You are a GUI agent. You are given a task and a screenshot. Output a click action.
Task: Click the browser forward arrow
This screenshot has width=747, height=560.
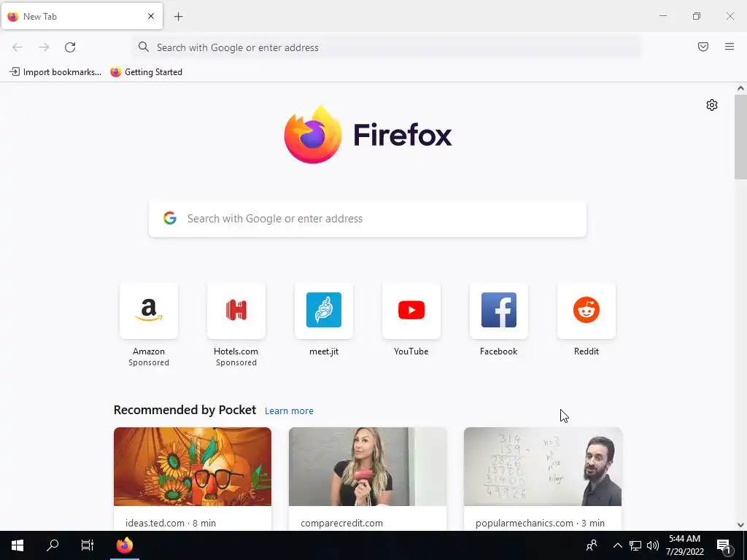click(44, 47)
